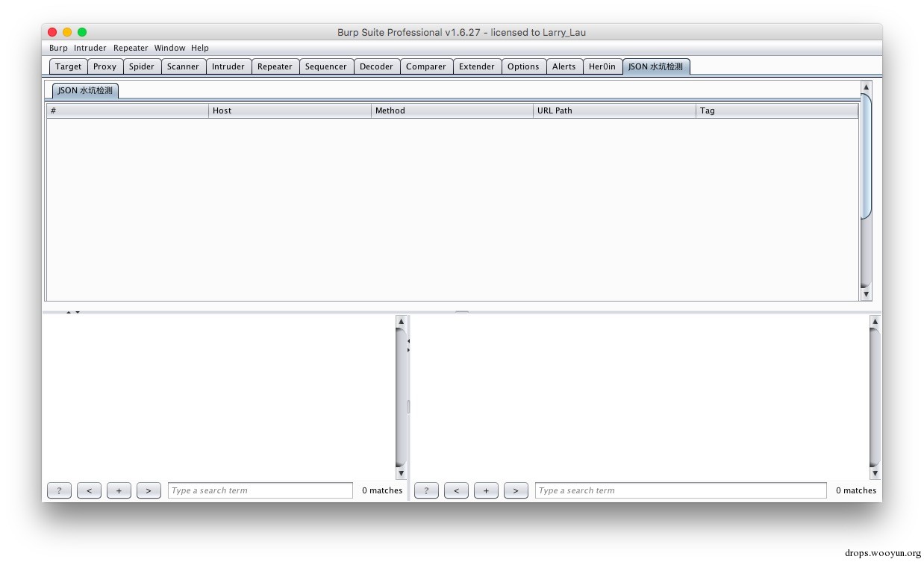Click the outer panel scrollbar up arrow
The image size is (924, 562).
pyautogui.click(x=866, y=87)
